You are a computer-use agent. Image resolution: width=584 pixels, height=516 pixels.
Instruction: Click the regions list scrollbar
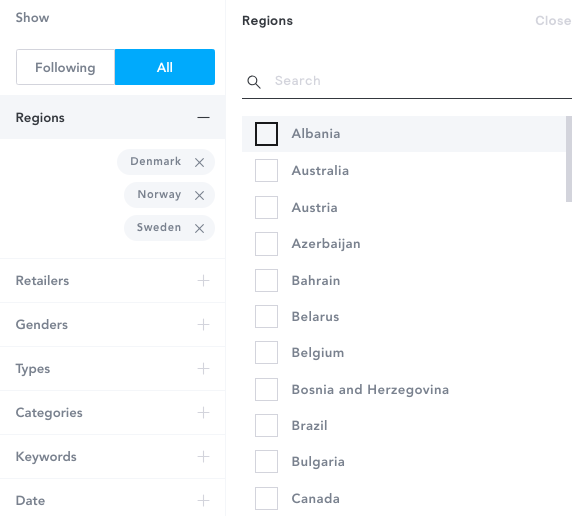tap(569, 159)
